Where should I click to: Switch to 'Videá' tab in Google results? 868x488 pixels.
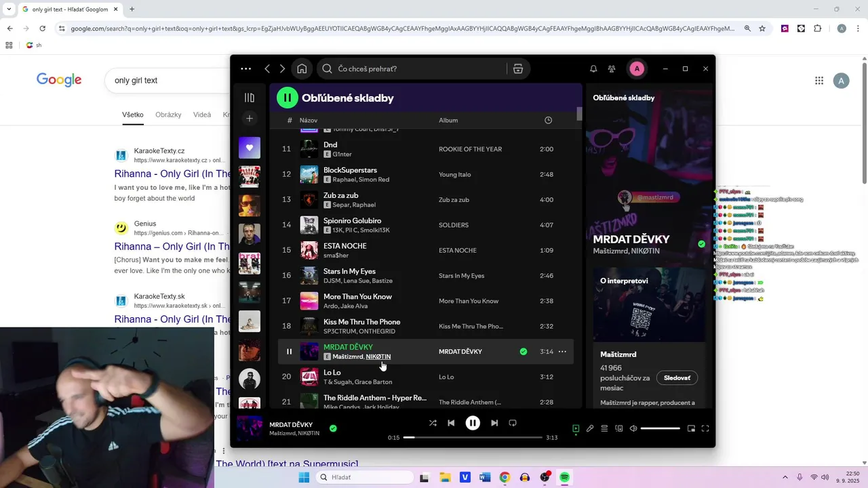pyautogui.click(x=202, y=115)
